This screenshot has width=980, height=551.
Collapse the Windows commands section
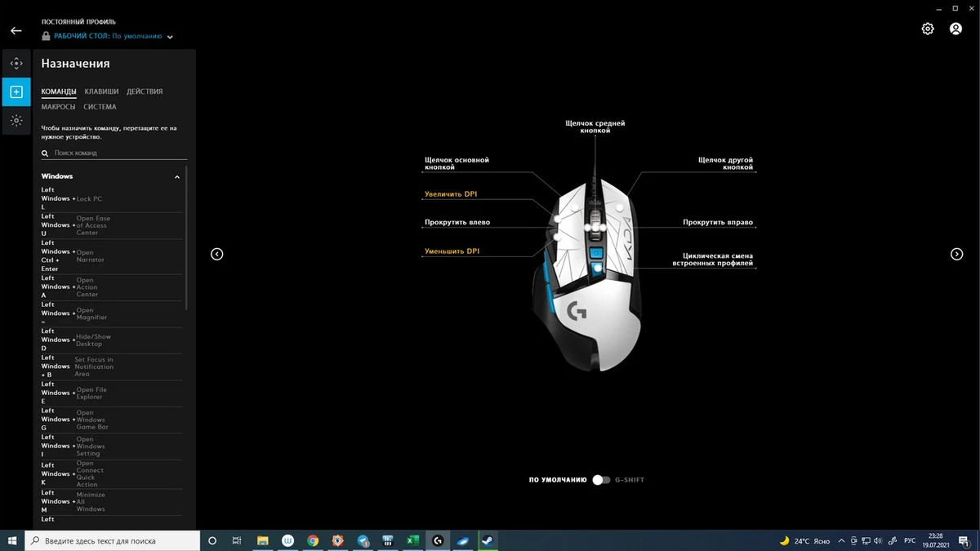pyautogui.click(x=177, y=176)
